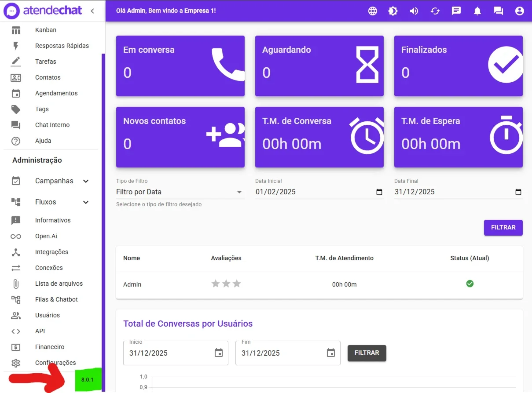This screenshot has height=393, width=532.
Task: Click the Campanhas calendar-check icon
Action: (16, 181)
